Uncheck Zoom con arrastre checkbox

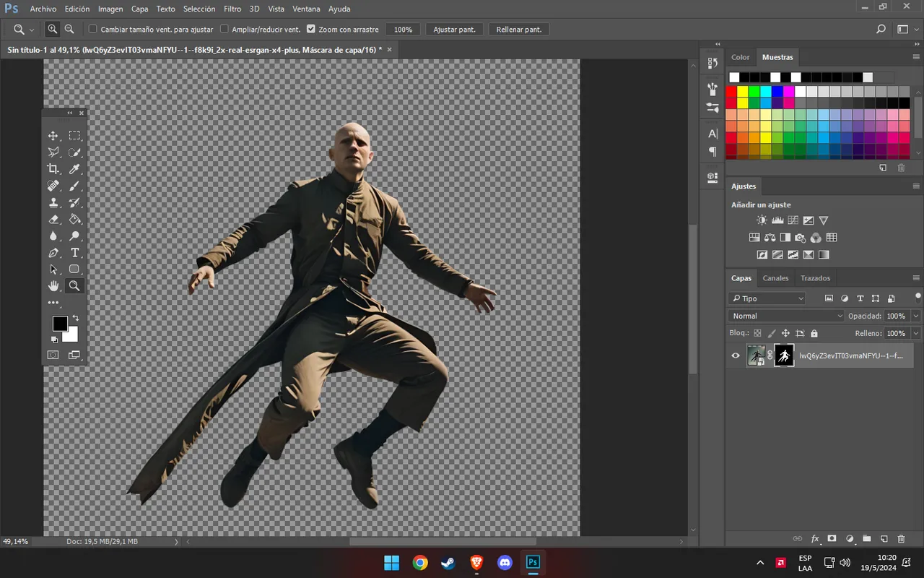point(311,29)
